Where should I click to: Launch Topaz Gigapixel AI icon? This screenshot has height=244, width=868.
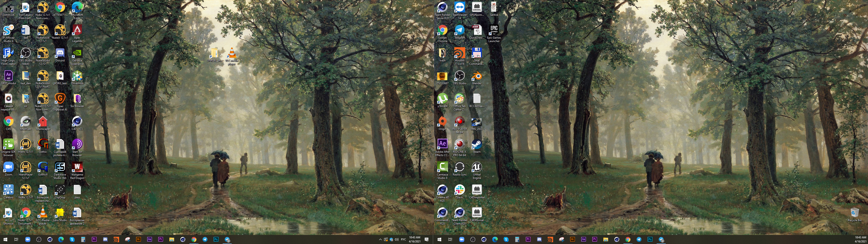pyautogui.click(x=60, y=102)
